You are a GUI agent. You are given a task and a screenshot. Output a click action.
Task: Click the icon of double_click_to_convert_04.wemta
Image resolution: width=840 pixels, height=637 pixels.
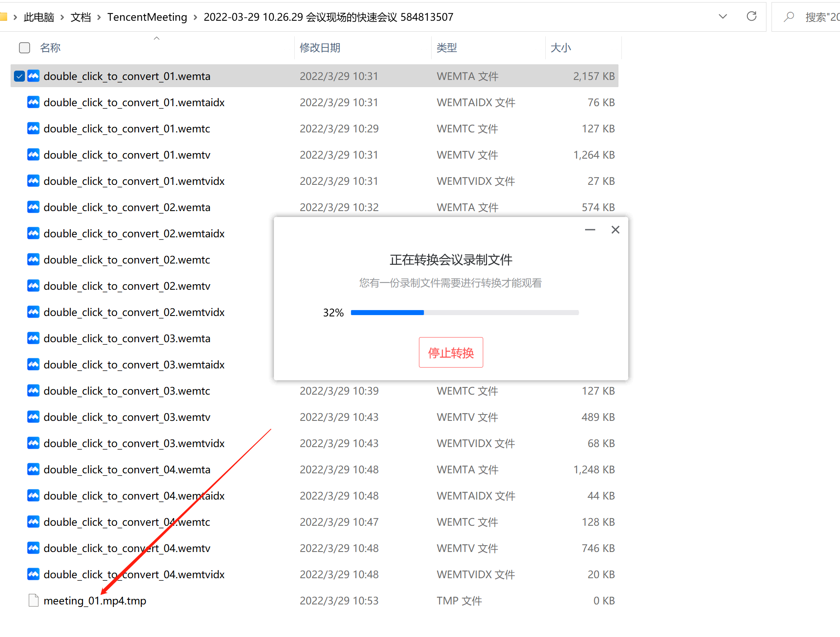click(33, 470)
